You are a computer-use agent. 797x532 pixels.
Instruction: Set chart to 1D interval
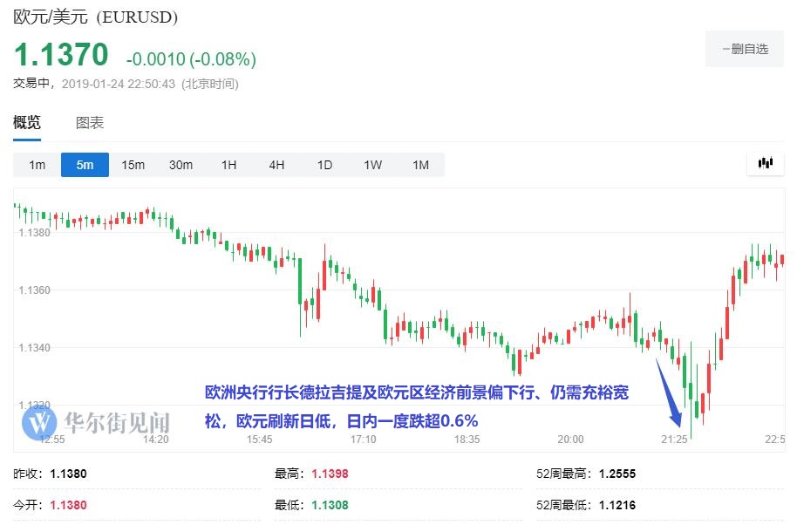[324, 165]
